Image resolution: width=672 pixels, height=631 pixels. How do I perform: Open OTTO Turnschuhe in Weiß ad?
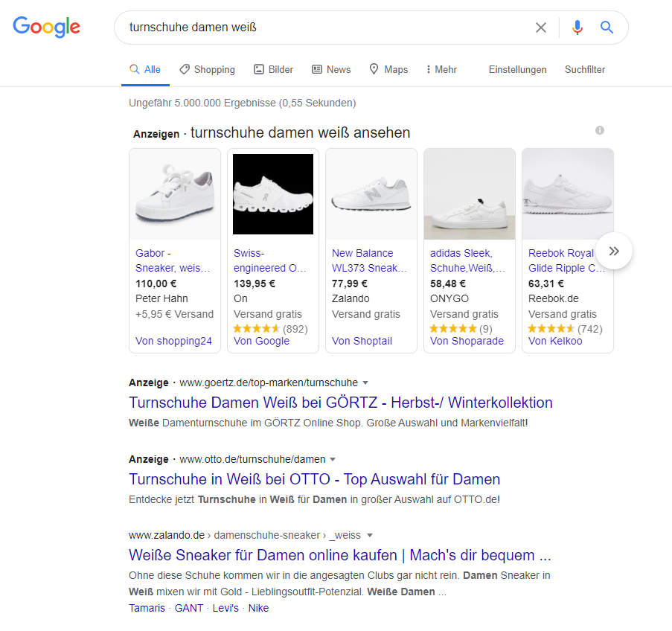(x=315, y=478)
